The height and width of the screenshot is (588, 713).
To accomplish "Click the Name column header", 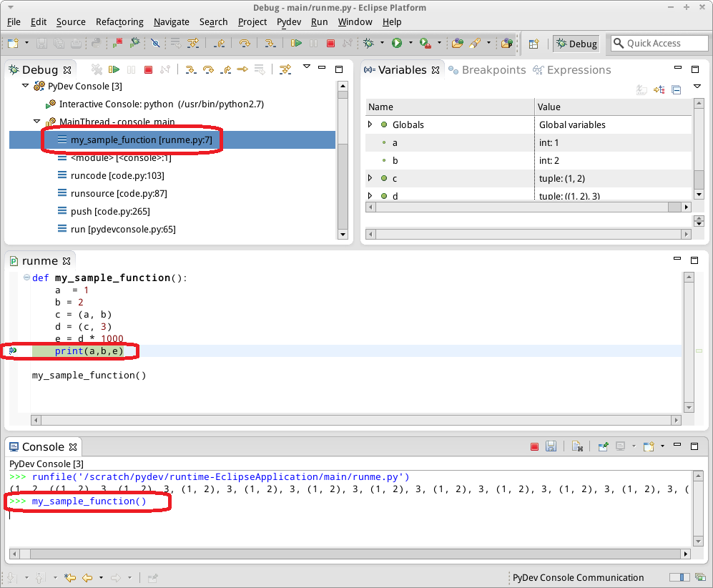I will (x=450, y=107).
